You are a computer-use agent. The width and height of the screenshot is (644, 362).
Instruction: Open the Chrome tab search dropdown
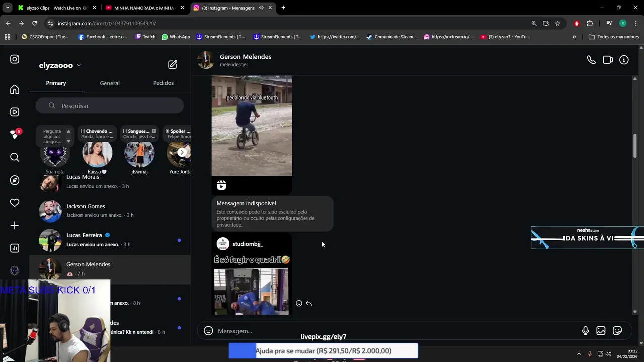point(7,8)
